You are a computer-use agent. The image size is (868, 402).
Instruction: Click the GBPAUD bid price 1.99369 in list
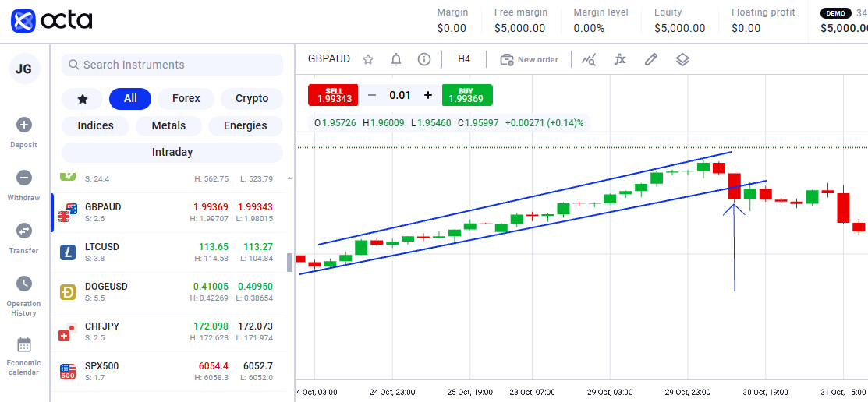click(x=211, y=206)
